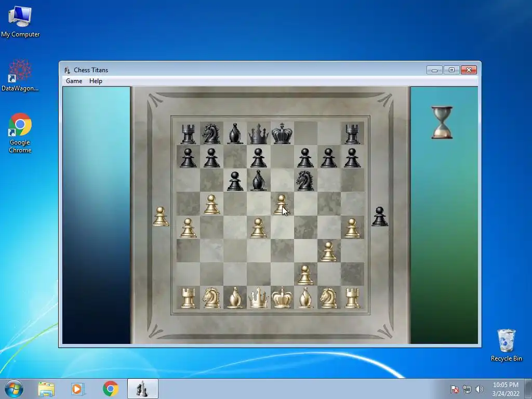532x399 pixels.
Task: Select the black rook on h8
Action: tap(352, 134)
